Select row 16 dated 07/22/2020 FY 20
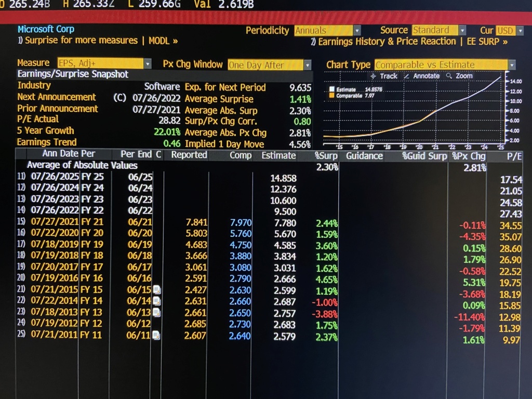This screenshot has width=532, height=399. pyautogui.click(x=269, y=233)
